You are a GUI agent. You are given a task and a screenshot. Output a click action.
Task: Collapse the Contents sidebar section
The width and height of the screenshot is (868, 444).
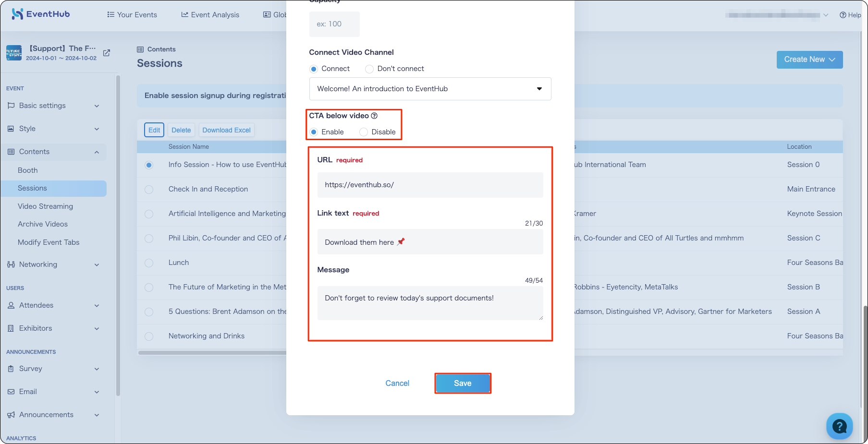tap(53, 152)
